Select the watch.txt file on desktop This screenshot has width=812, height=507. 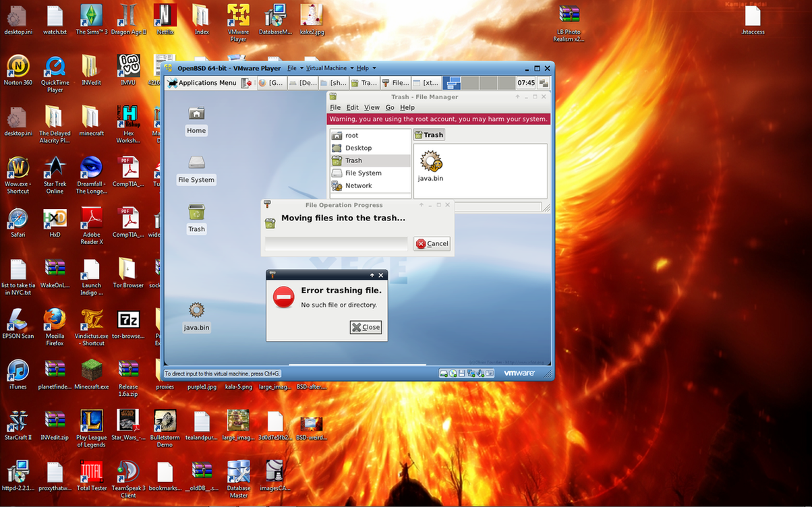click(55, 20)
